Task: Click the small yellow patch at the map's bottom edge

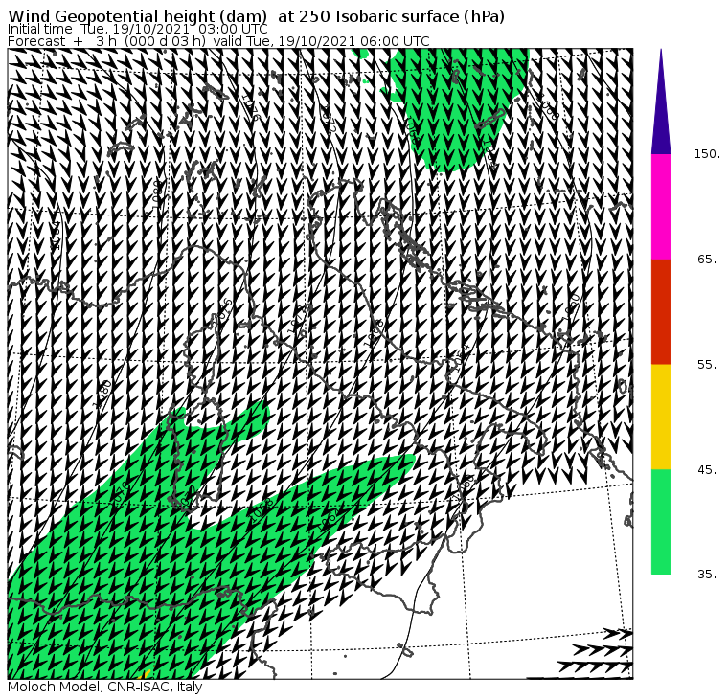Action: [x=147, y=673]
